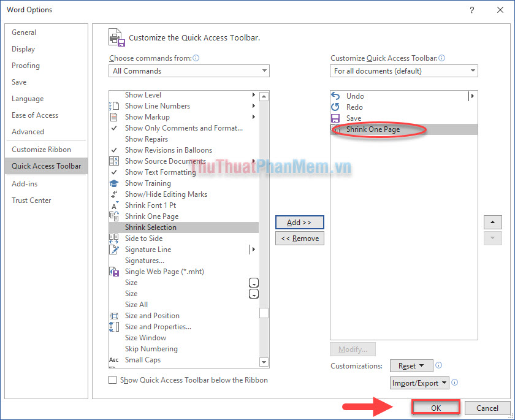The width and height of the screenshot is (515, 420).
Task: Confirm changes with the OK button
Action: [x=435, y=407]
